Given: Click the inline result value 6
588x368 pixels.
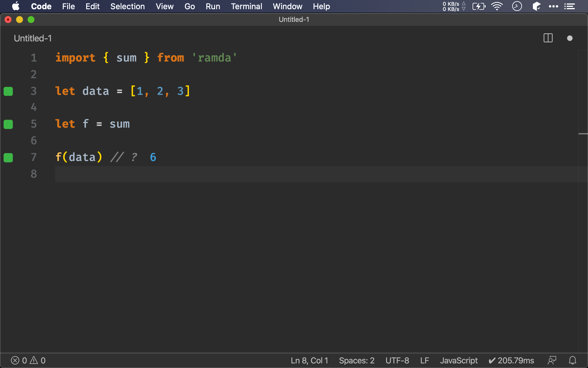Looking at the screenshot, I should [x=153, y=157].
